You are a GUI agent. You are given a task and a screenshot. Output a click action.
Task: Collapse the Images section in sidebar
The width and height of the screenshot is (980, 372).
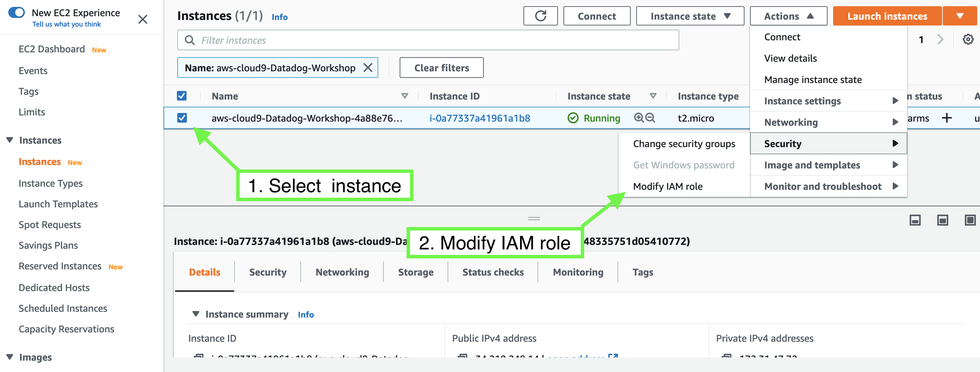(10, 357)
